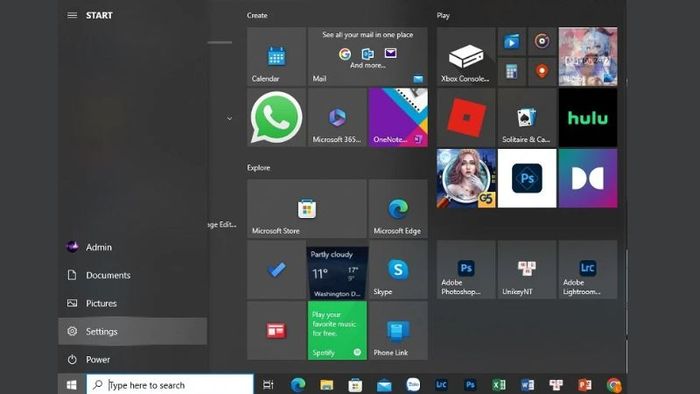Open Documents from the Start sidebar
Image resolution: width=700 pixels, height=394 pixels.
click(x=133, y=275)
